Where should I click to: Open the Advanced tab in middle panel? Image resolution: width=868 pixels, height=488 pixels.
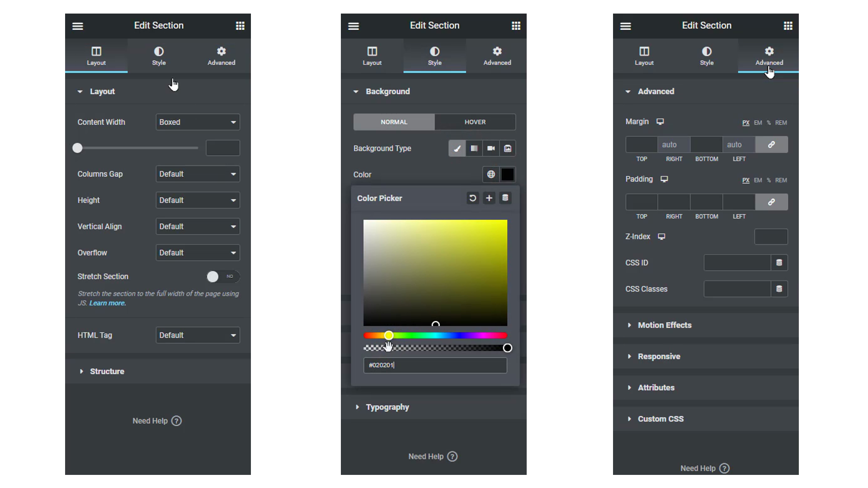tap(497, 56)
